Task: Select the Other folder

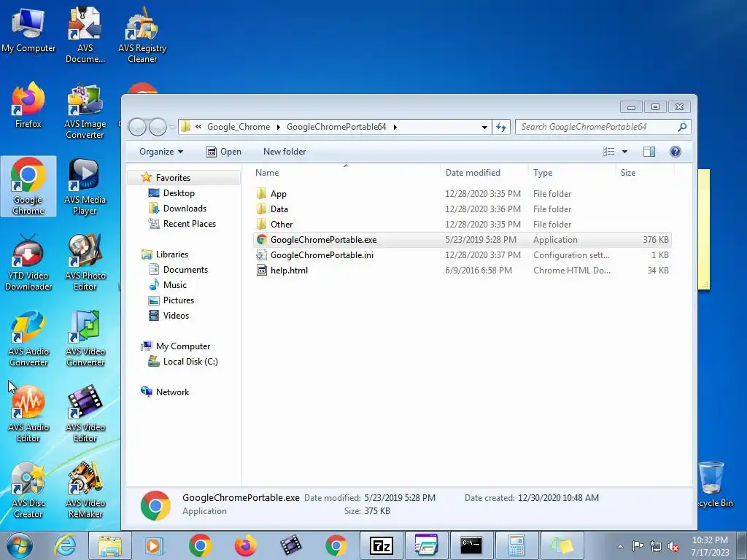Action: 462,225
